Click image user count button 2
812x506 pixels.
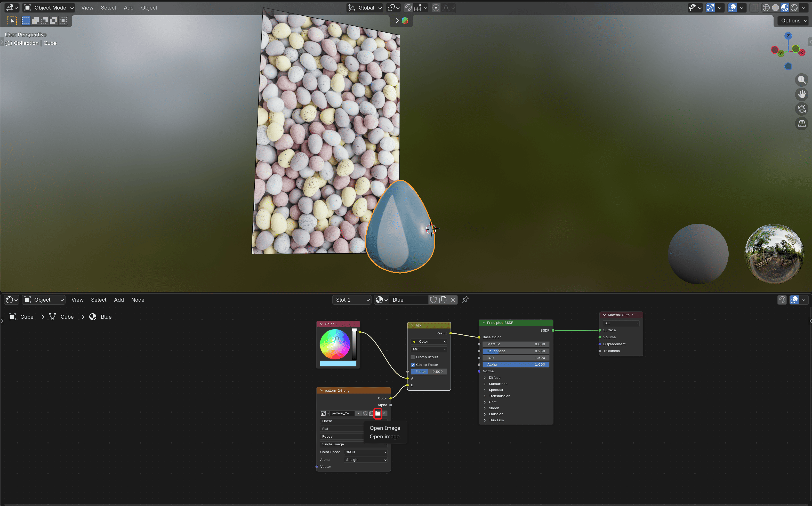click(358, 413)
